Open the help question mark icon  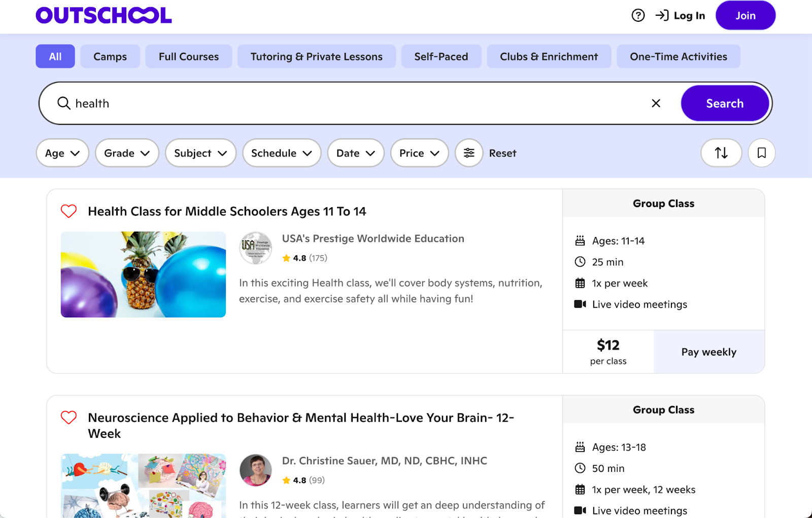(638, 15)
